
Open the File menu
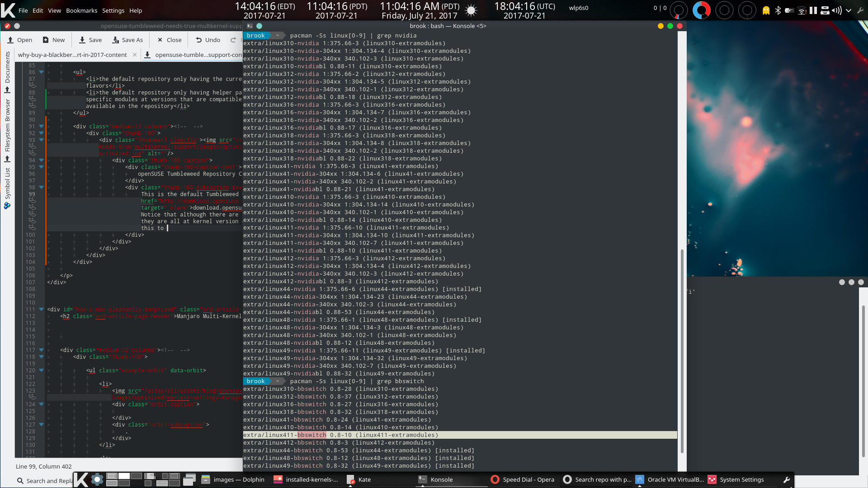pyautogui.click(x=23, y=10)
